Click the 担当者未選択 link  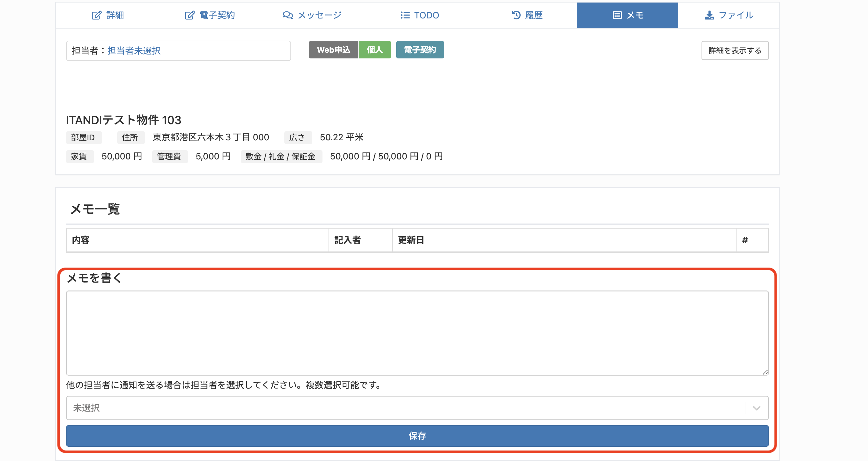point(134,50)
